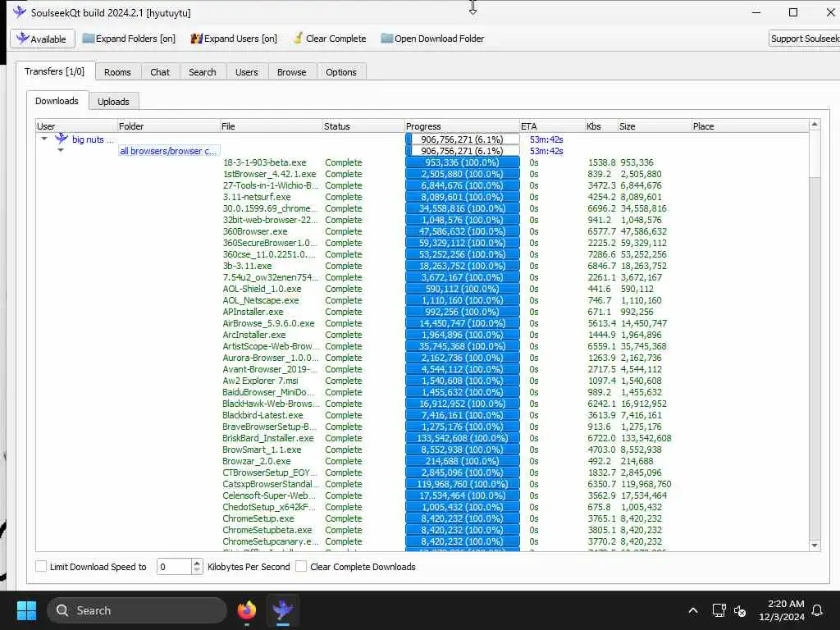Sort by the Progress column header
Viewport: 840px width, 630px height.
(462, 126)
